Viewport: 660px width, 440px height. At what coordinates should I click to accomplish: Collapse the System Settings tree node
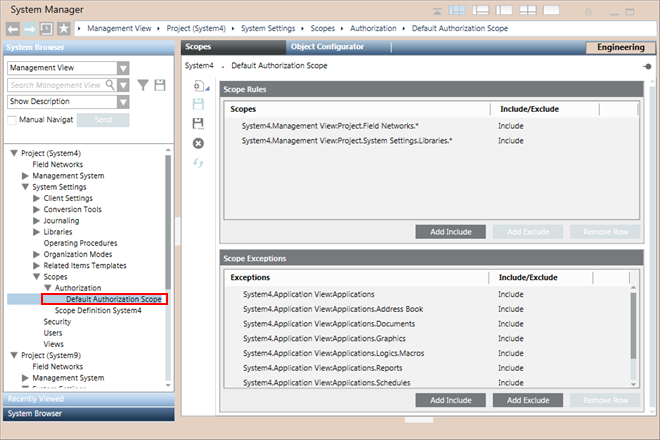tap(26, 187)
